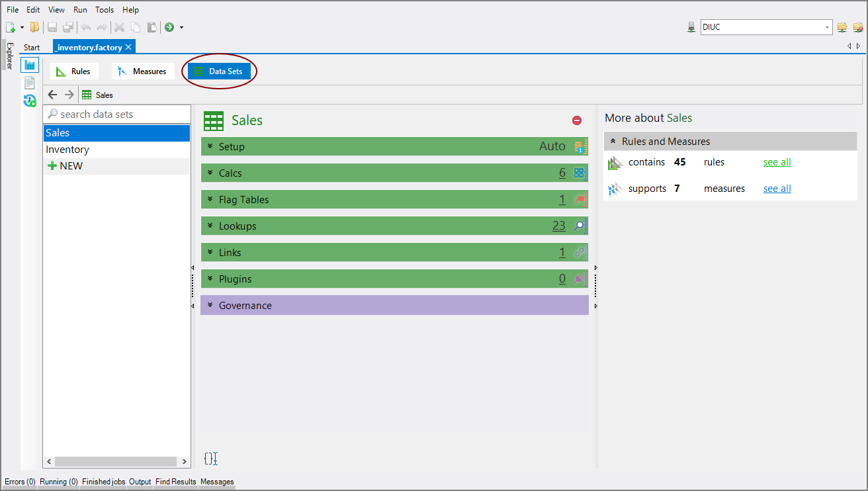
Task: Click the Lookups magnifier icon on its section bar
Action: tap(580, 226)
